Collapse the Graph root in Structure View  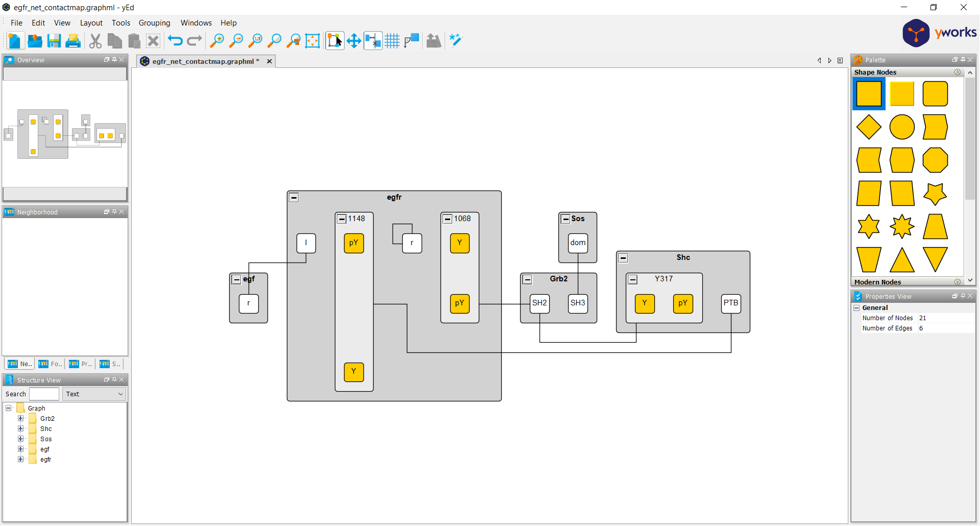pos(8,408)
